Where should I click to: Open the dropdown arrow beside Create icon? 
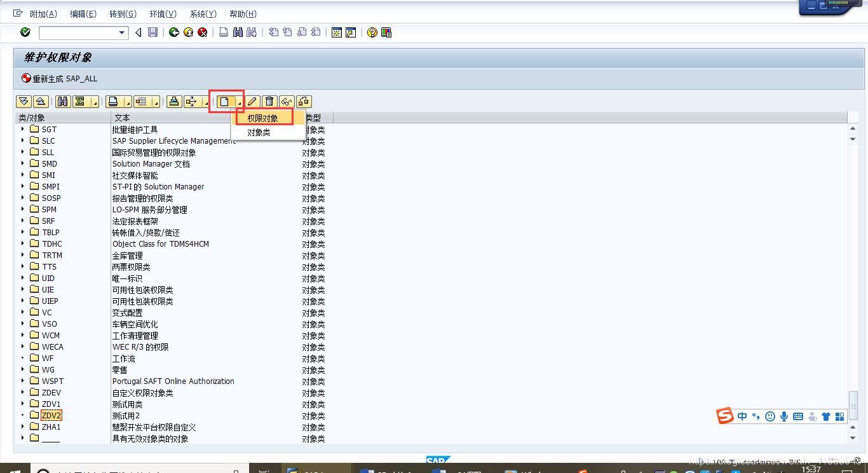[x=240, y=102]
